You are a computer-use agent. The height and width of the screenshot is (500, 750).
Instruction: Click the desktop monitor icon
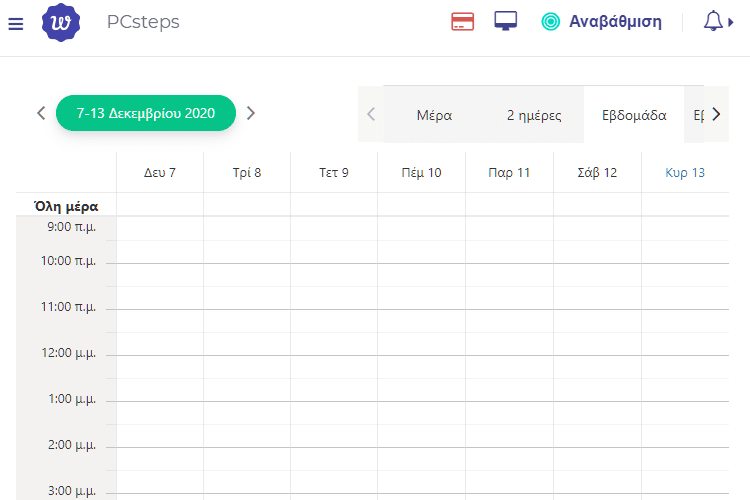(506, 21)
